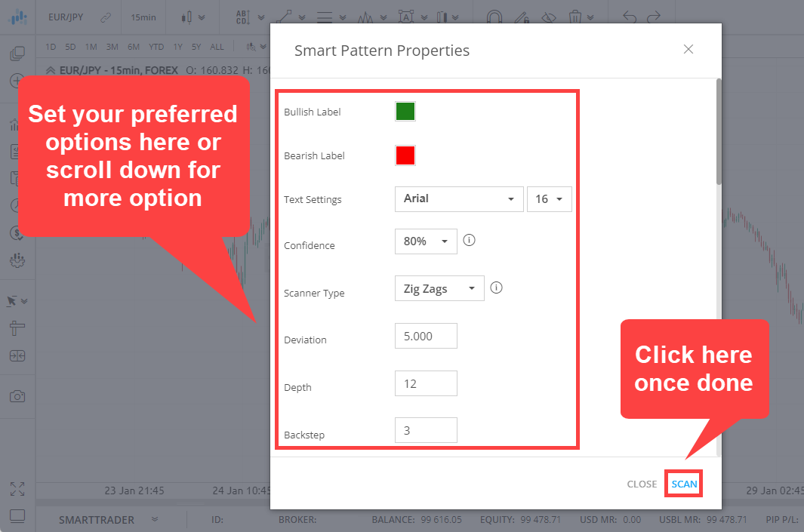Screen dimensions: 804x532
Task: Enter fullscreen via the expand arrows icon
Action: coord(17,488)
